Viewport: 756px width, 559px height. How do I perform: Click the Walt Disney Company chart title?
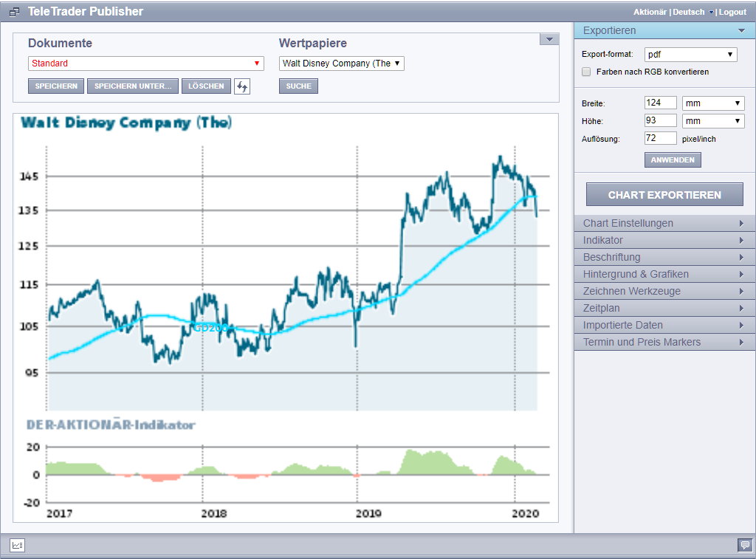pyautogui.click(x=126, y=123)
